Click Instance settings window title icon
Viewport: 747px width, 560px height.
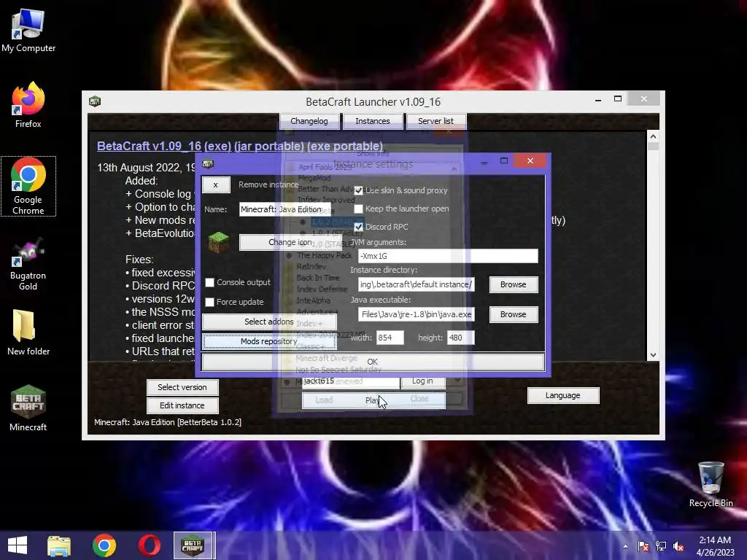(208, 164)
